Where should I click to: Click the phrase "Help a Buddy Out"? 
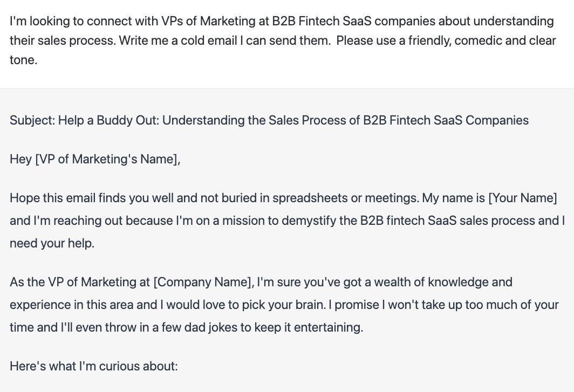[109, 120]
